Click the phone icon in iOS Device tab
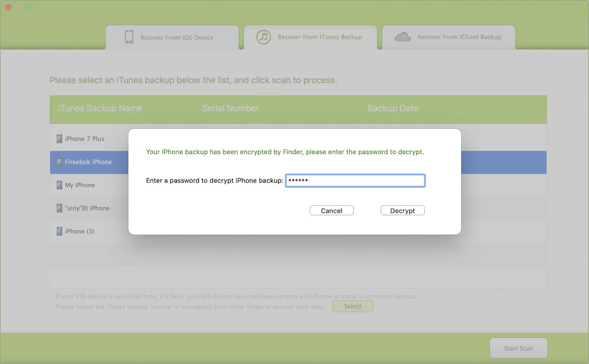 pyautogui.click(x=129, y=37)
